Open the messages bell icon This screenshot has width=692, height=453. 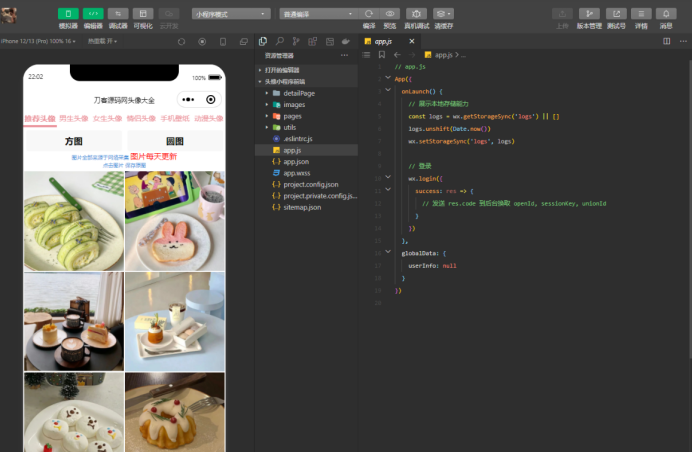666,14
